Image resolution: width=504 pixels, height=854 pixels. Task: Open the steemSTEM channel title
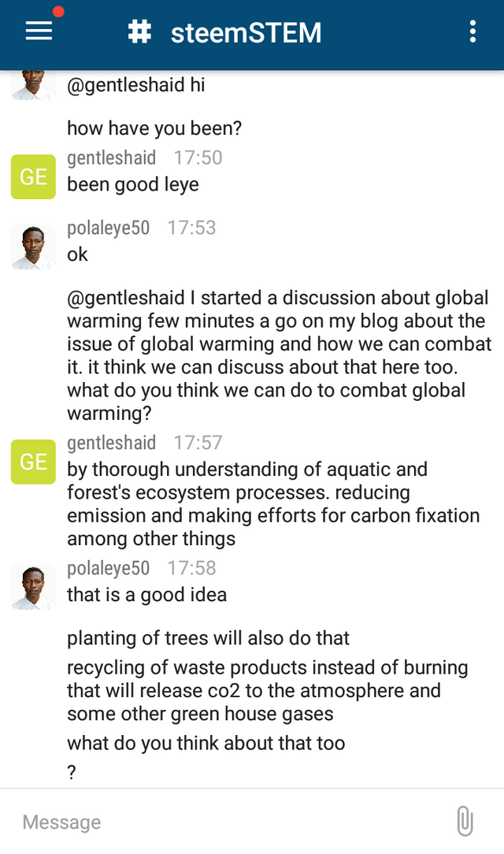(x=246, y=32)
